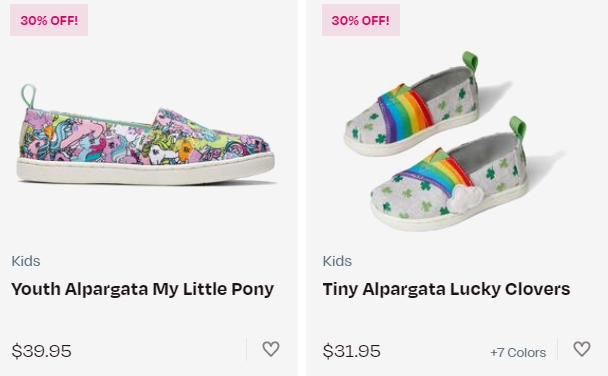Click mint heel loop on pony shoe
Screen dimensions: 608x376
pyautogui.click(x=29, y=96)
